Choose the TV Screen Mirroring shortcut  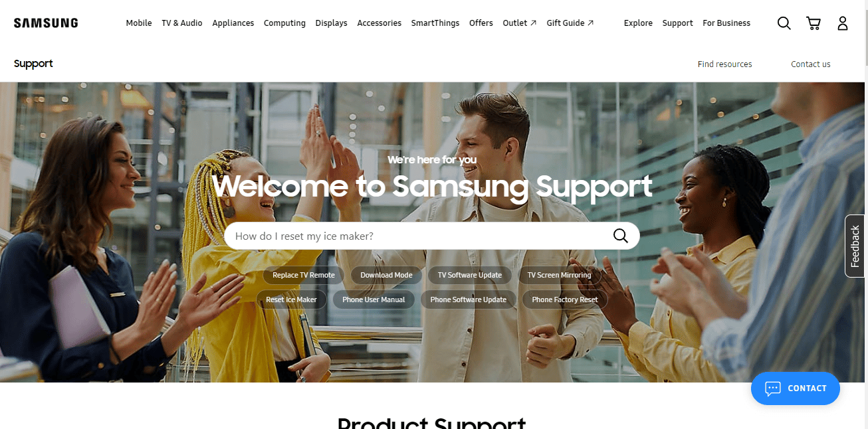(559, 275)
